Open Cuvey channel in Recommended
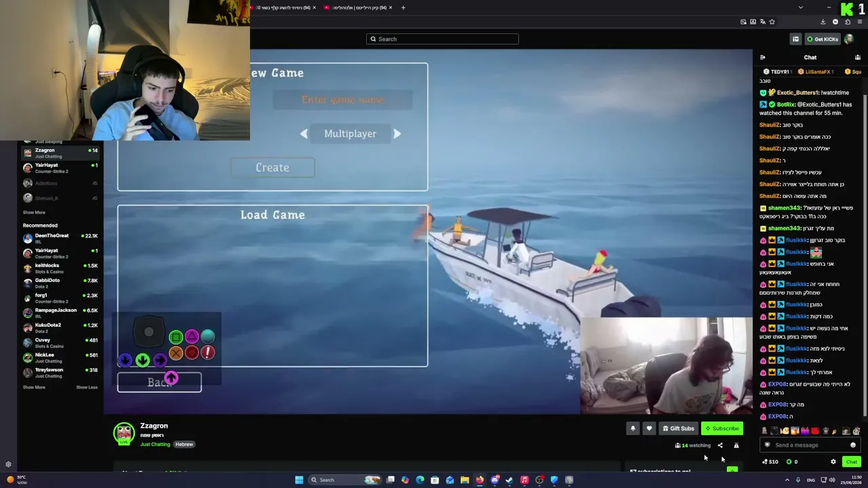 point(60,342)
